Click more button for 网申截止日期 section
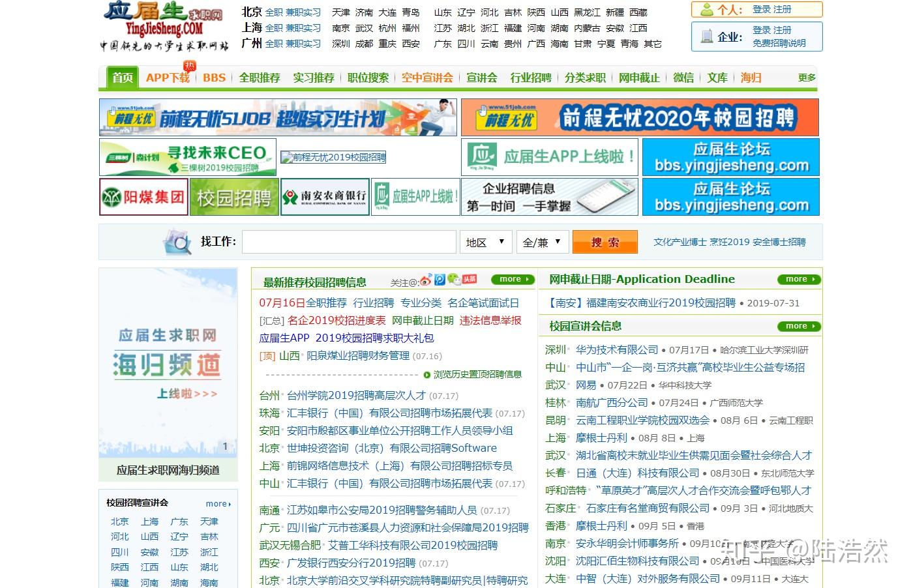This screenshot has height=588, width=911. (x=798, y=279)
